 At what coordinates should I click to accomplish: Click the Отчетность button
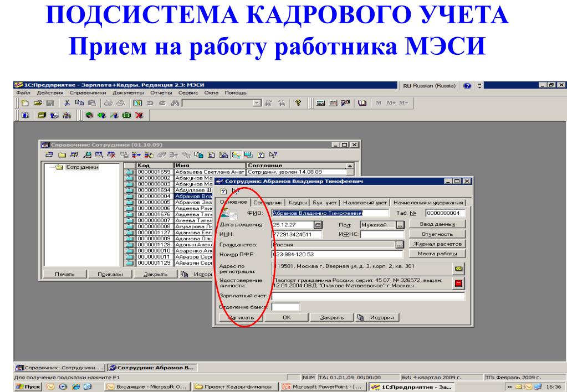point(437,234)
